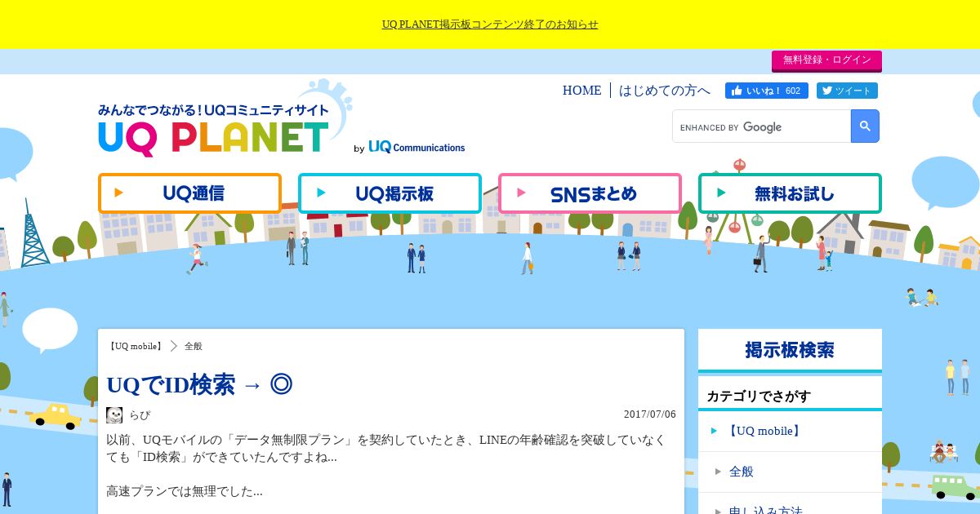
Task: Click the 掲示板検索 sidebar heading
Action: pyautogui.click(x=790, y=350)
